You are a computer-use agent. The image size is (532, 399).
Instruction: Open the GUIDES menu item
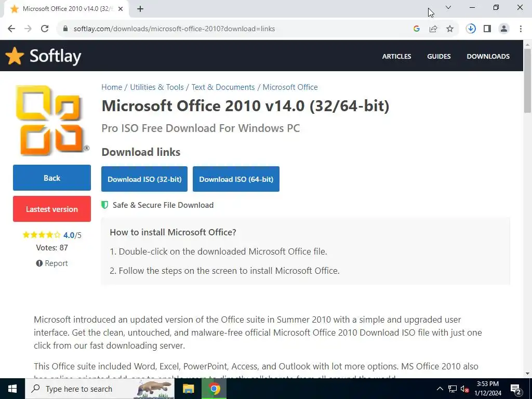438,56
